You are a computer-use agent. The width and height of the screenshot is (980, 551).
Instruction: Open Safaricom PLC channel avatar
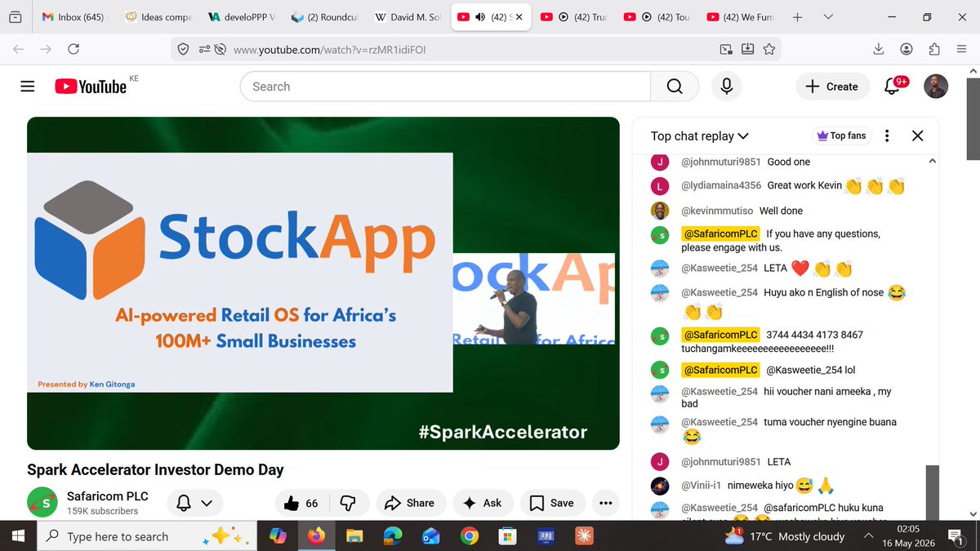42,503
